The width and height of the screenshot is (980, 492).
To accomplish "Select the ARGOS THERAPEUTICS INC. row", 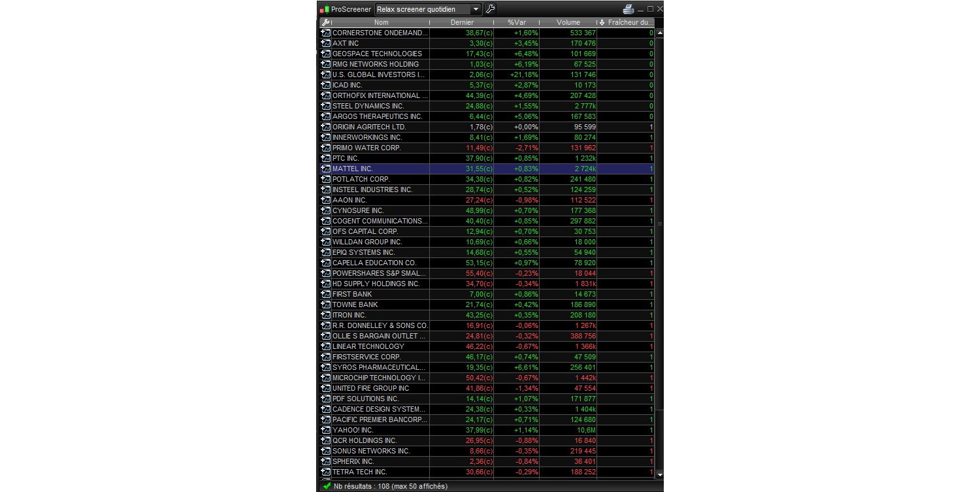I will (x=487, y=116).
